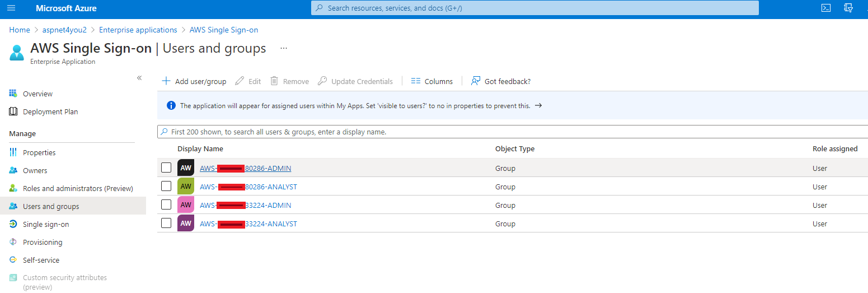Focus the display name search field

tap(513, 132)
